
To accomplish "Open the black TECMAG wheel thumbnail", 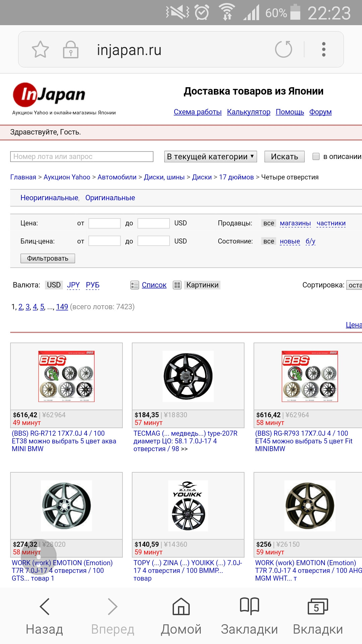I will tap(188, 376).
